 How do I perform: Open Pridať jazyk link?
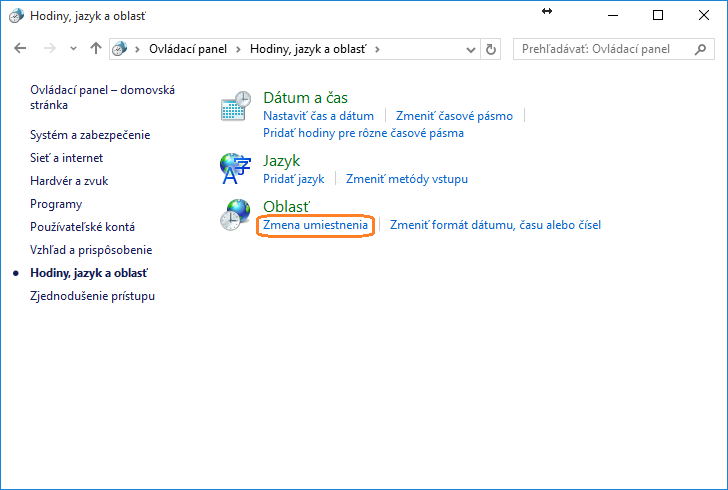coord(293,179)
